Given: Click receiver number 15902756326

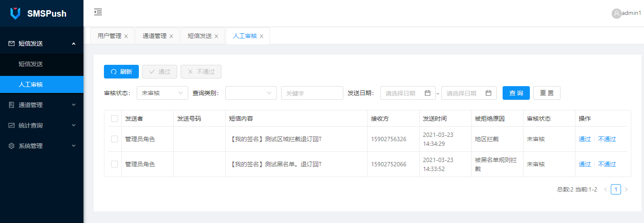Looking at the screenshot, I should (388, 139).
